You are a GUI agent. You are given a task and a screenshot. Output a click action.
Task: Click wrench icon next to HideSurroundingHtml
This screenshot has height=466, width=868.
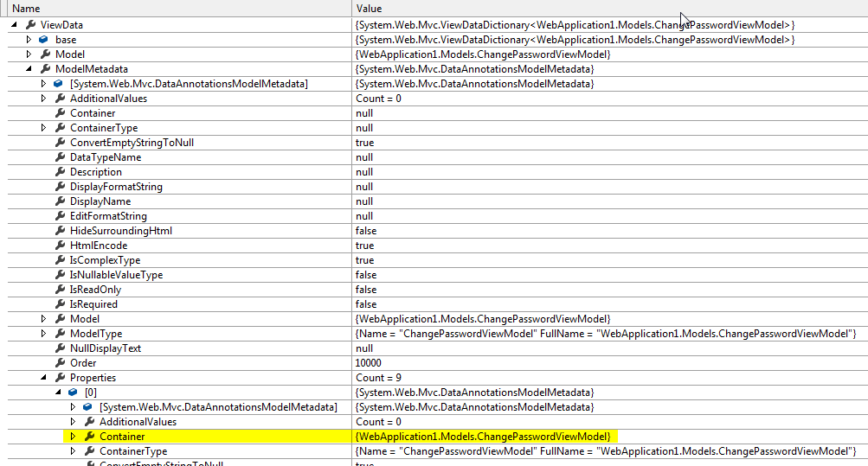(61, 231)
